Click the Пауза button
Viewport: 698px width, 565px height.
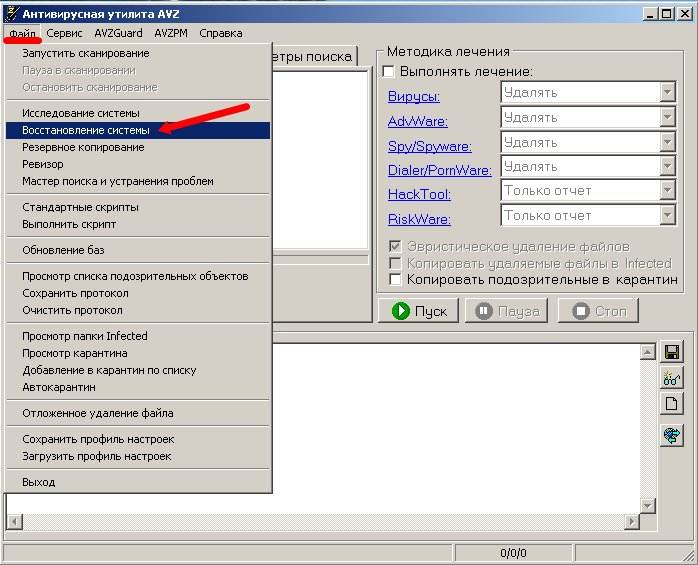pyautogui.click(x=507, y=311)
